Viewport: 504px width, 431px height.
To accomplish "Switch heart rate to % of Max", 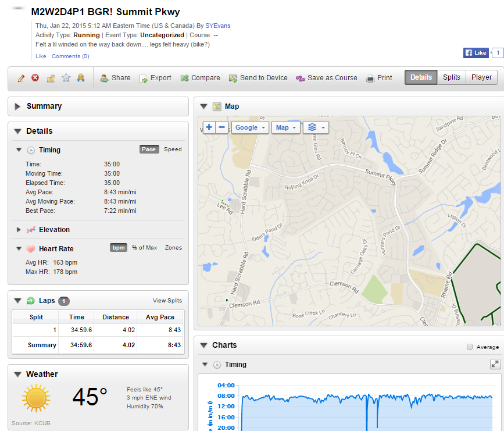I will (144, 248).
